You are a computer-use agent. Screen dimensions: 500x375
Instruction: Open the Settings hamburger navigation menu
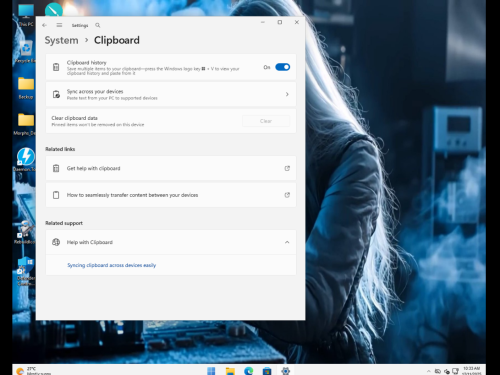point(59,25)
